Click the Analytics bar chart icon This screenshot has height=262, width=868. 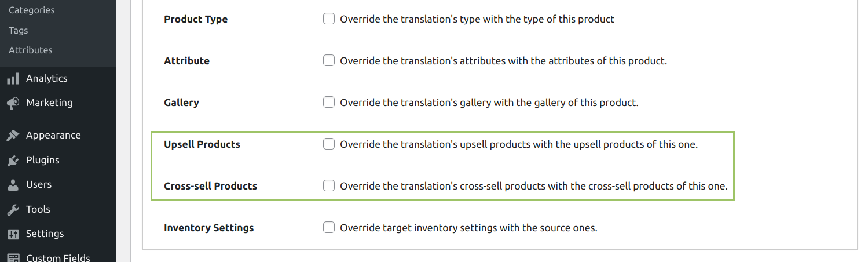[13, 78]
